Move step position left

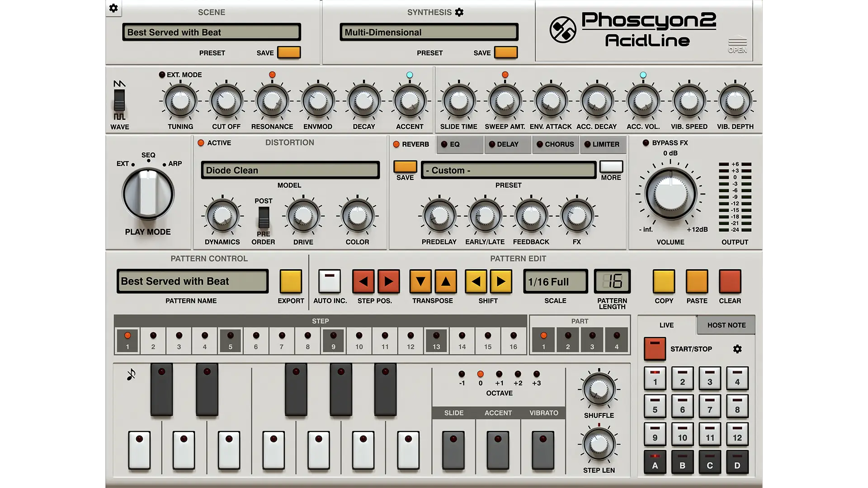(363, 282)
